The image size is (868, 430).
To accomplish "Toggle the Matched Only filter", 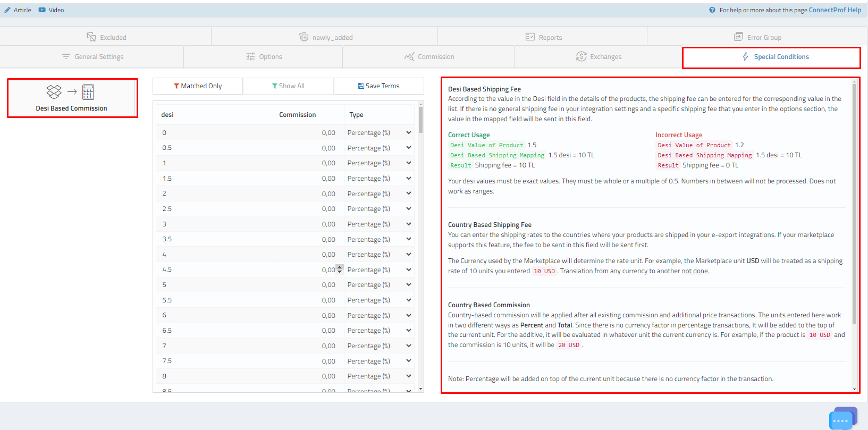I will tap(198, 86).
